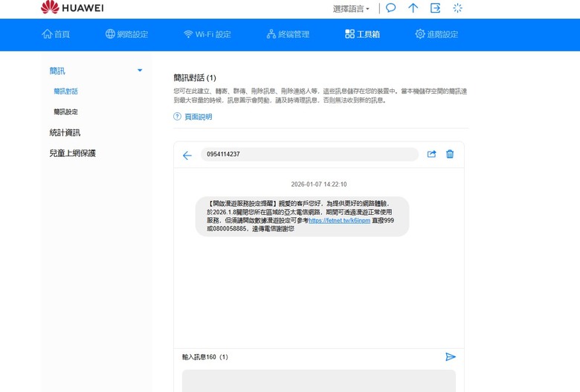The height and width of the screenshot is (392, 580).
Task: Click the recipient field showing 0954114237
Action: click(309, 155)
